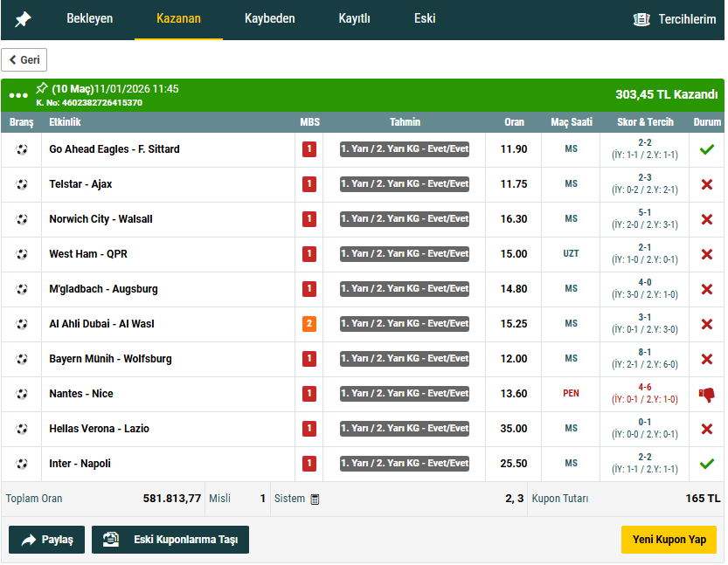This screenshot has width=728, height=565.
Task: Click the prediction tag for Telstar - Ajax
Action: (405, 183)
